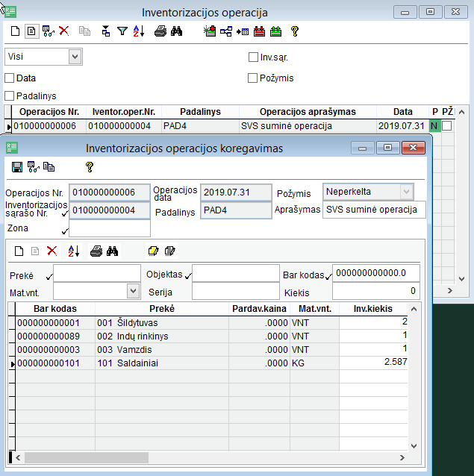The width and height of the screenshot is (474, 476).
Task: Click binoculars search in main toolbar
Action: (177, 31)
